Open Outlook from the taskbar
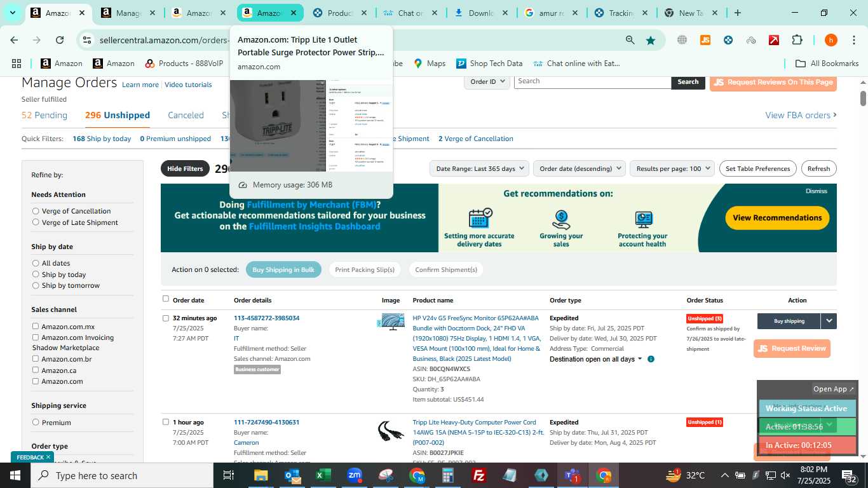 pyautogui.click(x=292, y=475)
